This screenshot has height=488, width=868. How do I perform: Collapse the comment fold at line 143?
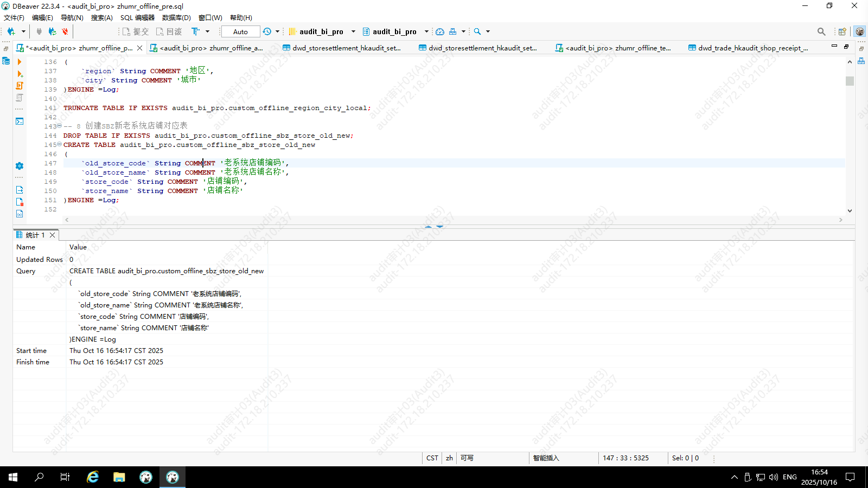click(x=60, y=126)
